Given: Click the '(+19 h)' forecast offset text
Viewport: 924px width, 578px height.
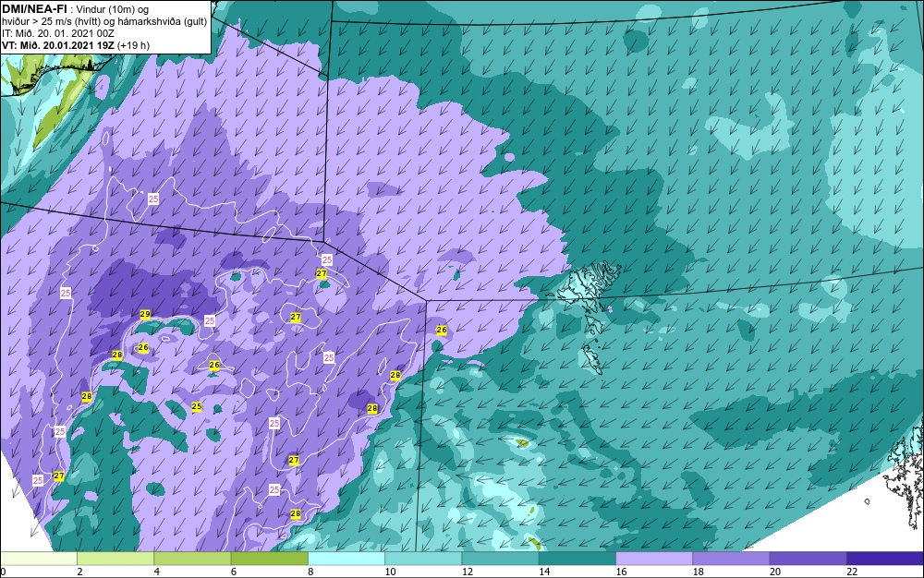Looking at the screenshot, I should 134,45.
